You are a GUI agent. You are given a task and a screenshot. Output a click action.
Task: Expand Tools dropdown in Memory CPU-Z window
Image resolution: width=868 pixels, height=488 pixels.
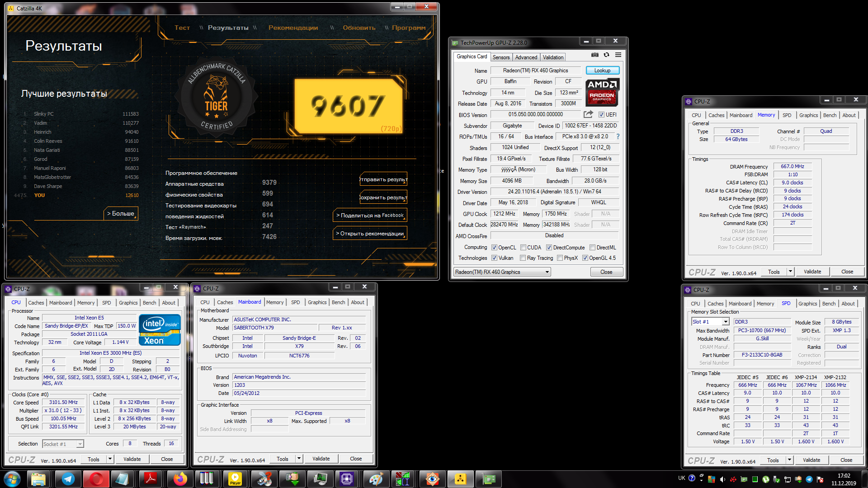click(790, 272)
